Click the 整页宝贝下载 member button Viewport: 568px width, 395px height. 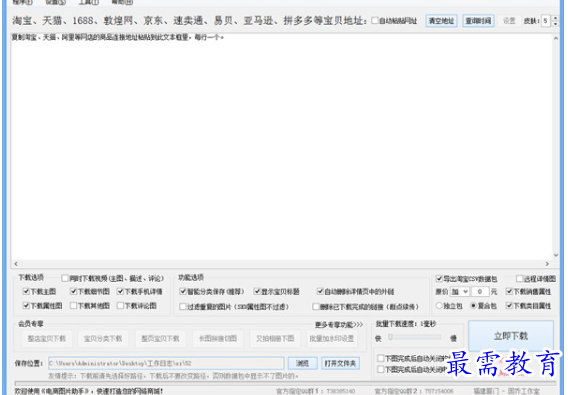(160, 339)
